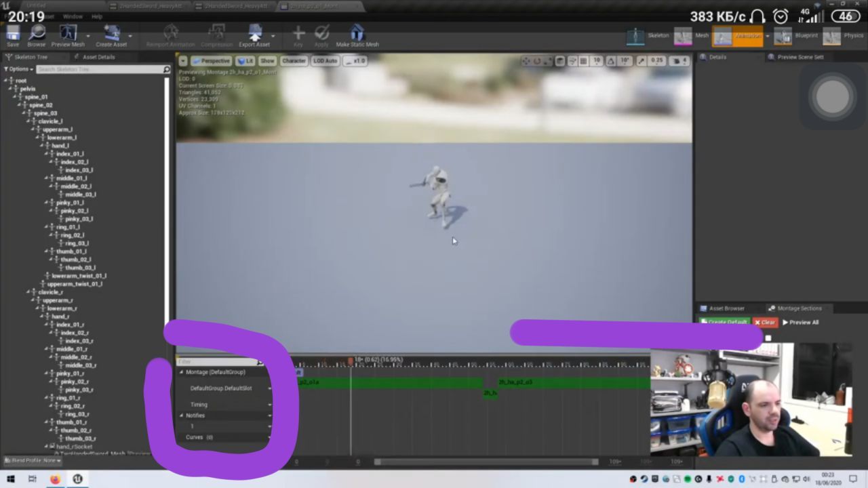The width and height of the screenshot is (868, 488).
Task: Click the playback speed x1.0 button
Action: click(x=356, y=61)
